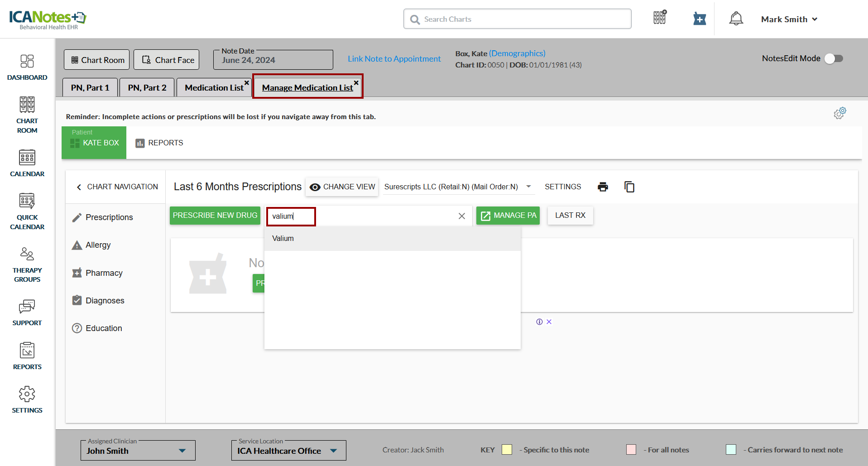Click the print icon in prescriptions toolbar
This screenshot has height=466, width=868.
click(603, 187)
